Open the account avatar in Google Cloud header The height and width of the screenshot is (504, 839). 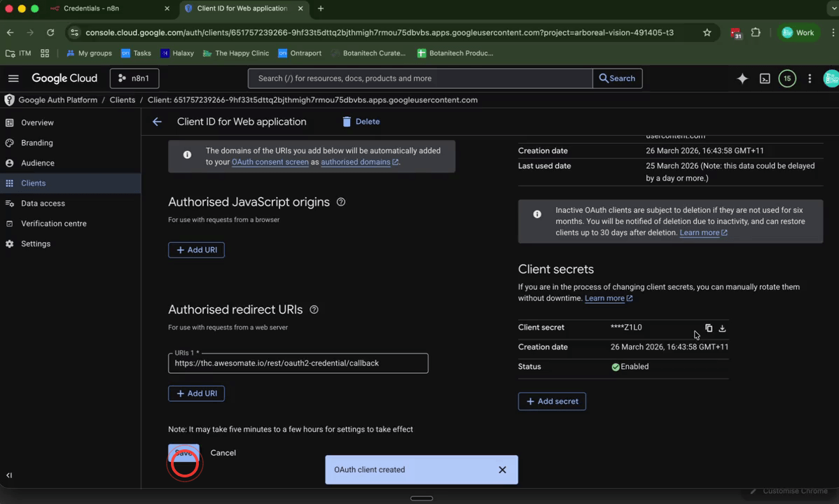[x=831, y=78]
